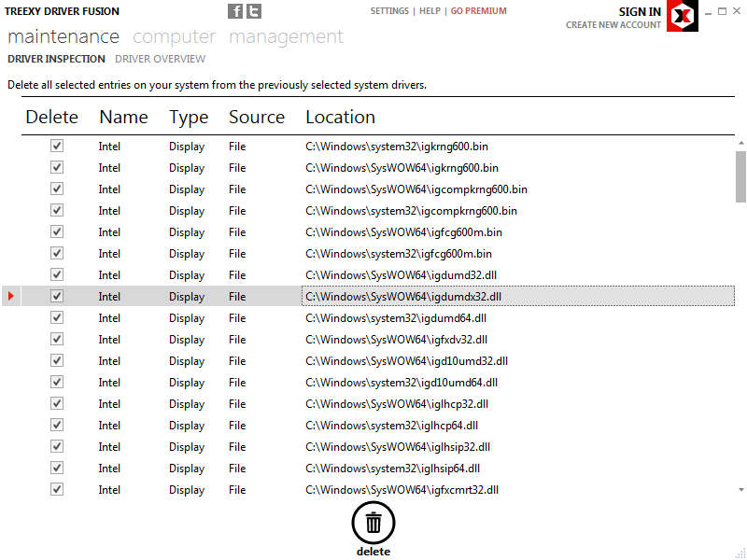Toggle checkbox for igd10umd64.dll

(57, 382)
